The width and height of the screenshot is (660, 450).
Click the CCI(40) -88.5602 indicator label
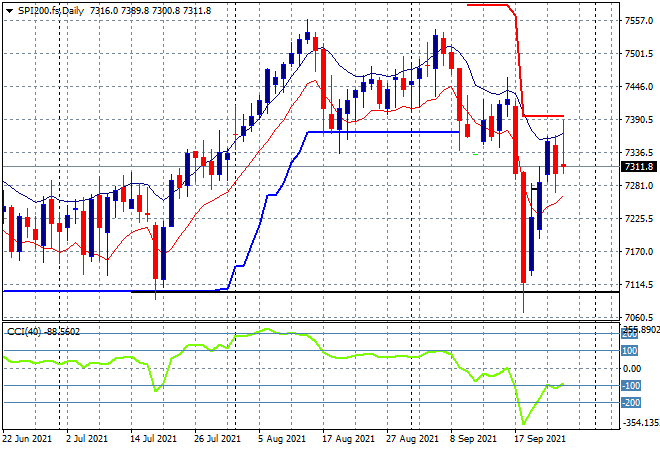pos(43,332)
